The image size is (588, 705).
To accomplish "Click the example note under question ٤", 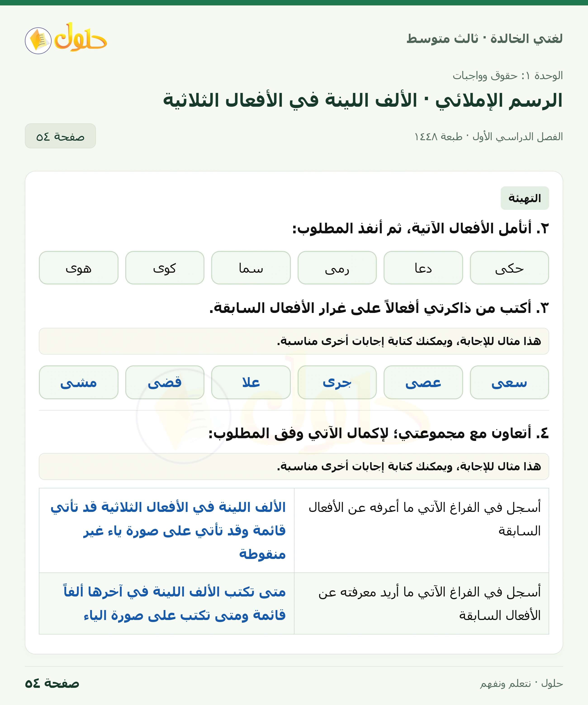I will click(294, 466).
